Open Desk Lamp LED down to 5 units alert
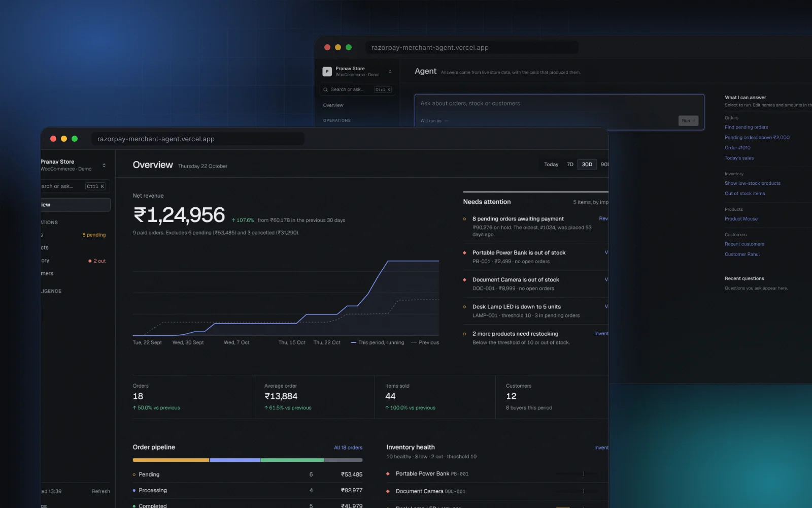This screenshot has height=508, width=812. tap(535, 311)
